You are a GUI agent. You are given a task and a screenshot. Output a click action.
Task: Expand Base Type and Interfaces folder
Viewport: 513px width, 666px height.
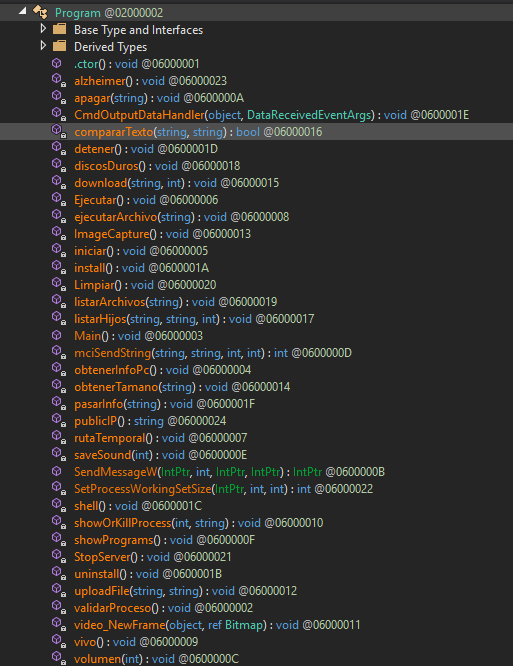tap(43, 29)
